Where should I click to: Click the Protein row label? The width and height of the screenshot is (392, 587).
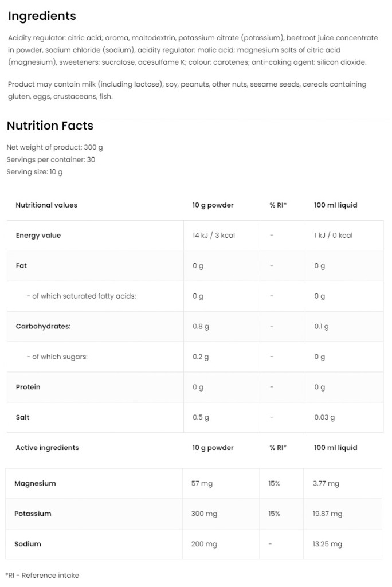(28, 388)
